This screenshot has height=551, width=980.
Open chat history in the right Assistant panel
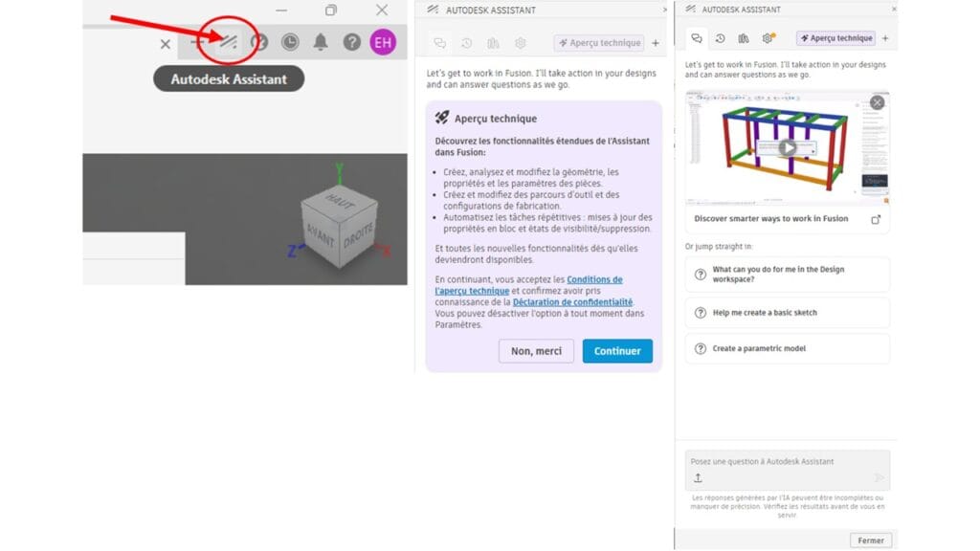tap(720, 38)
